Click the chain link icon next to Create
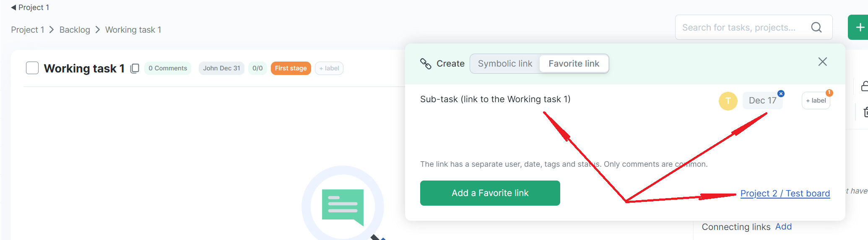The width and height of the screenshot is (868, 240). 426,64
